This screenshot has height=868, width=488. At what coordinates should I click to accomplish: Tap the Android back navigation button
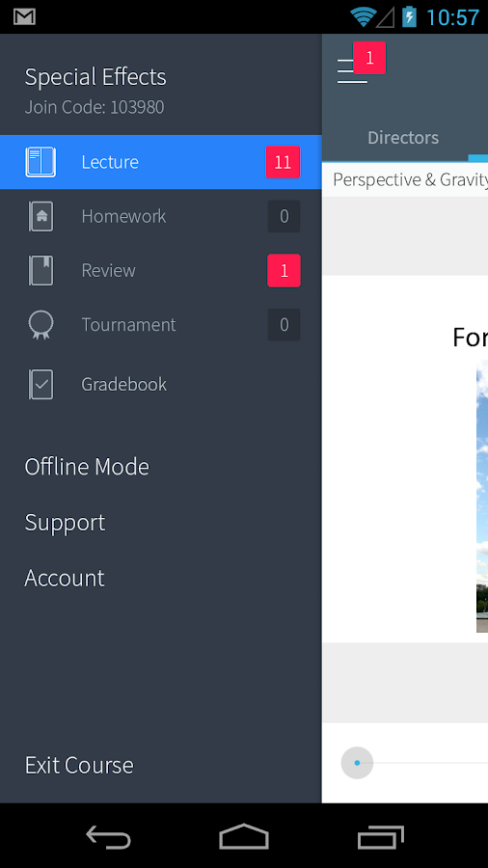[108, 836]
